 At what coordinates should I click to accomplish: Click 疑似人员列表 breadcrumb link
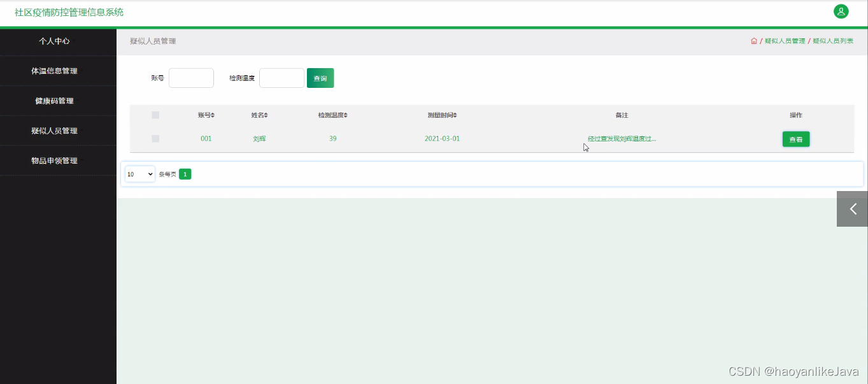(x=833, y=41)
